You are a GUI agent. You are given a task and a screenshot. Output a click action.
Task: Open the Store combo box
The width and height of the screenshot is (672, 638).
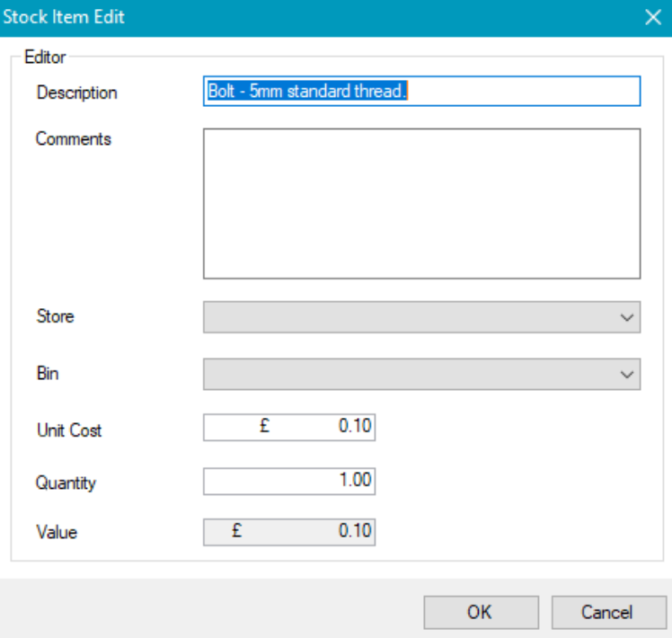(409, 317)
